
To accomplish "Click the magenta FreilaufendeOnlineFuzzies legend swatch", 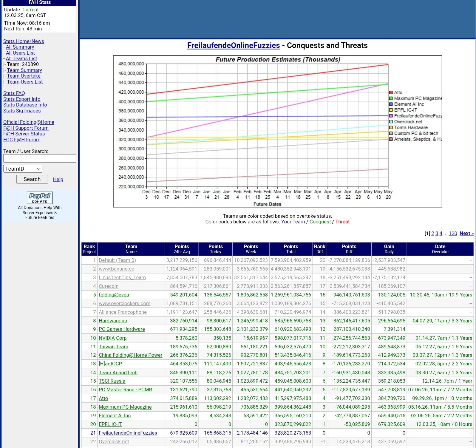I will point(391,116).
